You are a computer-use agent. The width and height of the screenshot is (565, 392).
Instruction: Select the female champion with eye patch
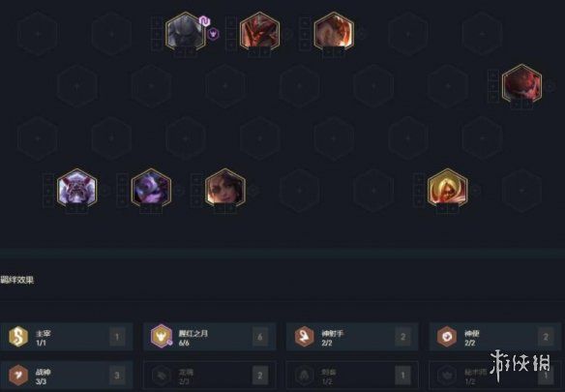(x=225, y=189)
